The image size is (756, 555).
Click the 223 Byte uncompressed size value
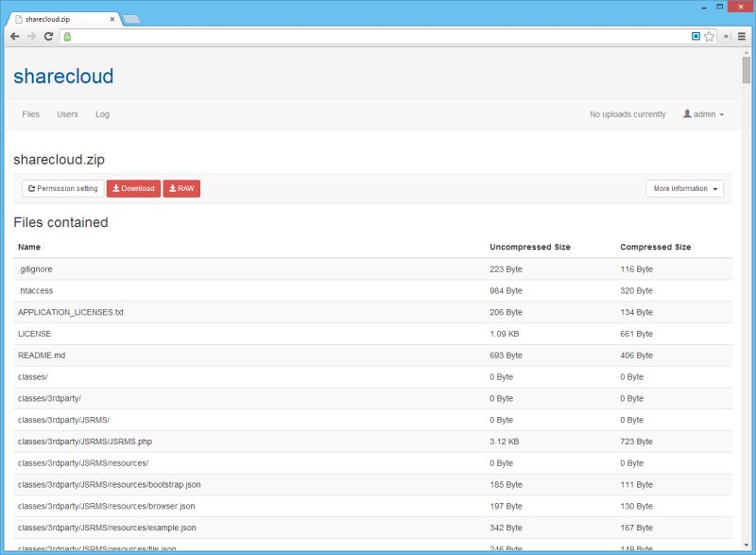pos(506,269)
